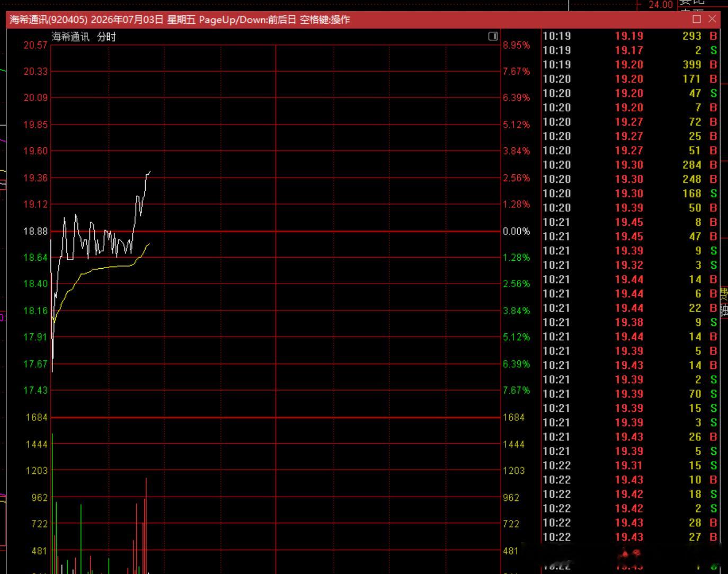The width and height of the screenshot is (728, 574).
Task: Close the 海希通讯 intraday window
Action: (712, 19)
